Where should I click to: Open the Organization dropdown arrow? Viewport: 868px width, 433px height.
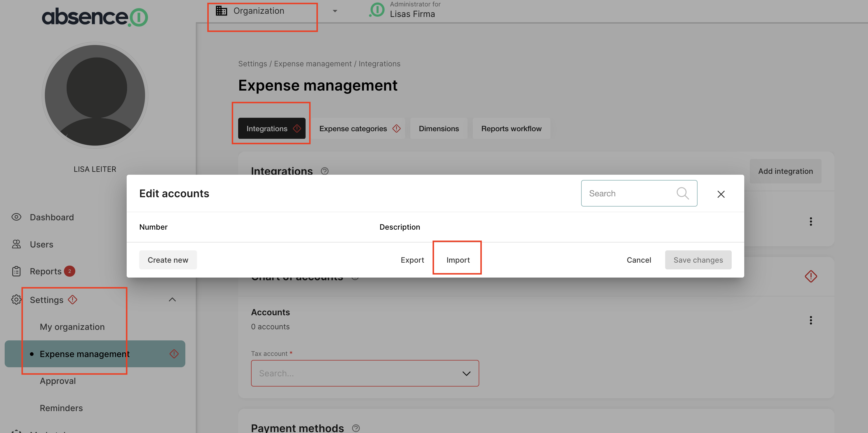coord(334,11)
